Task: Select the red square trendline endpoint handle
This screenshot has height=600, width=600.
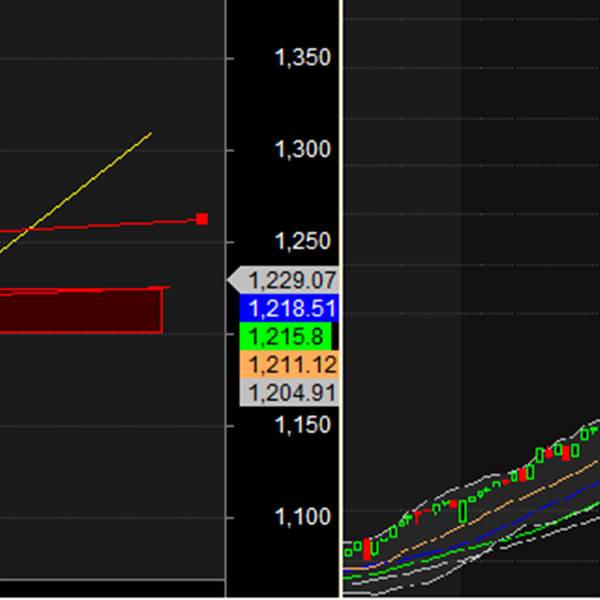Action: coord(202,219)
